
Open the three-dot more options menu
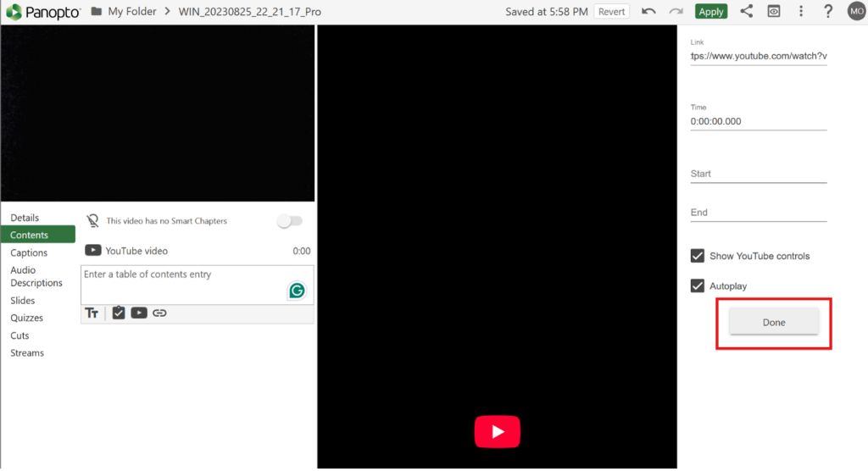tap(801, 11)
